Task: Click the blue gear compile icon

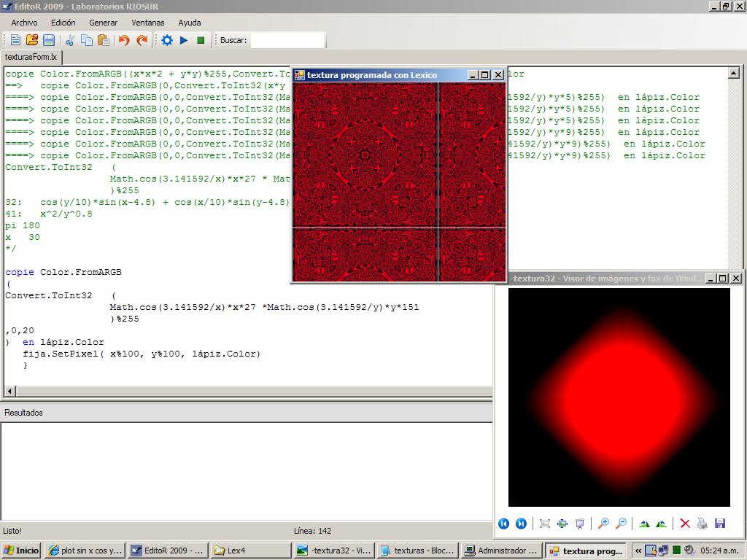Action: (167, 40)
